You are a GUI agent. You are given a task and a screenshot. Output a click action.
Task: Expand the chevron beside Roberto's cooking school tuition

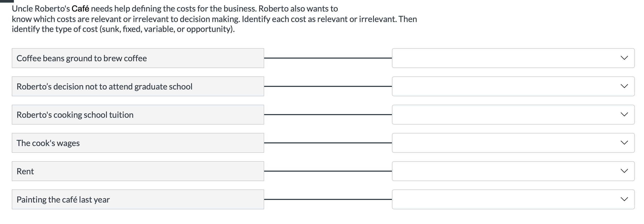[625, 114]
